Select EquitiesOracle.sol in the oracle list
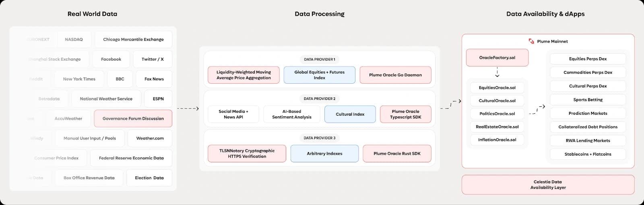644x205 pixels. pyautogui.click(x=497, y=88)
